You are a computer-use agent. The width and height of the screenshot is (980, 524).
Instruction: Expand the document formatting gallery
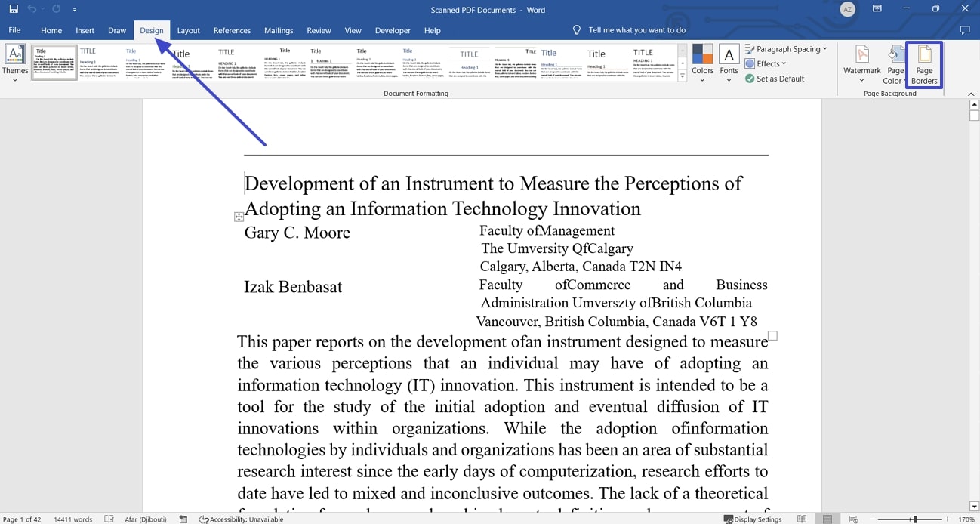point(683,76)
